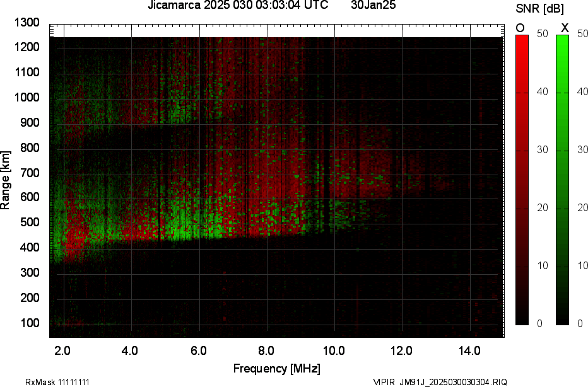
Task: Click the '10' label beside the red bar
Action: pyautogui.click(x=543, y=266)
